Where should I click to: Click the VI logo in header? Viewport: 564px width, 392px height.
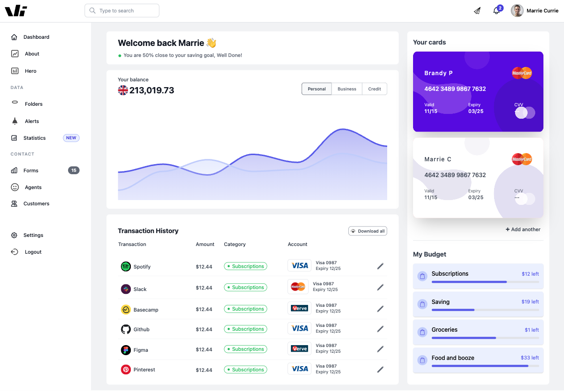click(16, 11)
